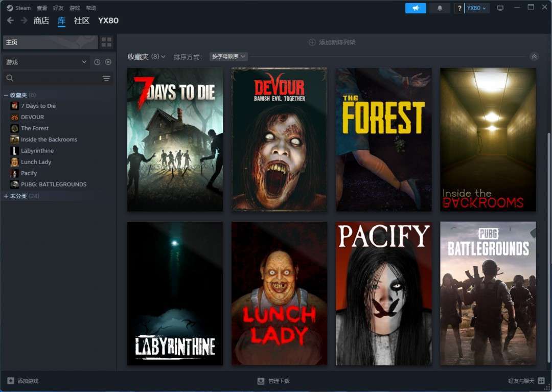552x392 pixels.
Task: Open the notifications bell icon
Action: (440, 8)
